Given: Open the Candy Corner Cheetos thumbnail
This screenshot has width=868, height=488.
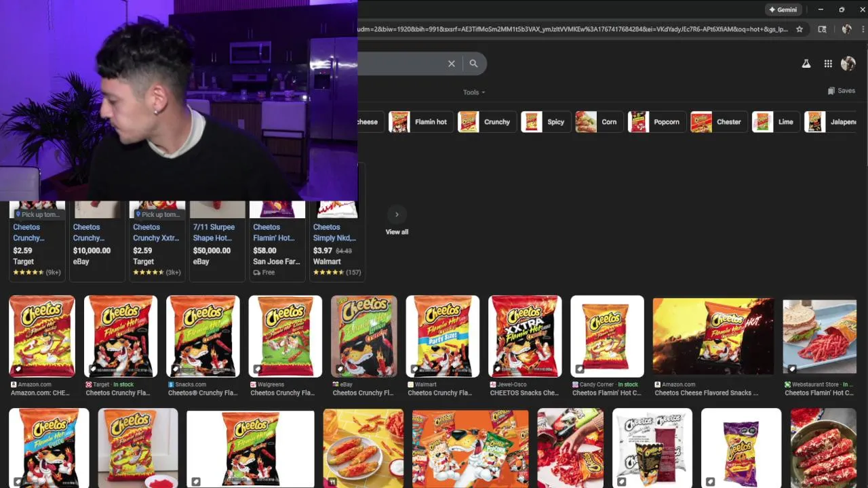Looking at the screenshot, I should coord(607,336).
